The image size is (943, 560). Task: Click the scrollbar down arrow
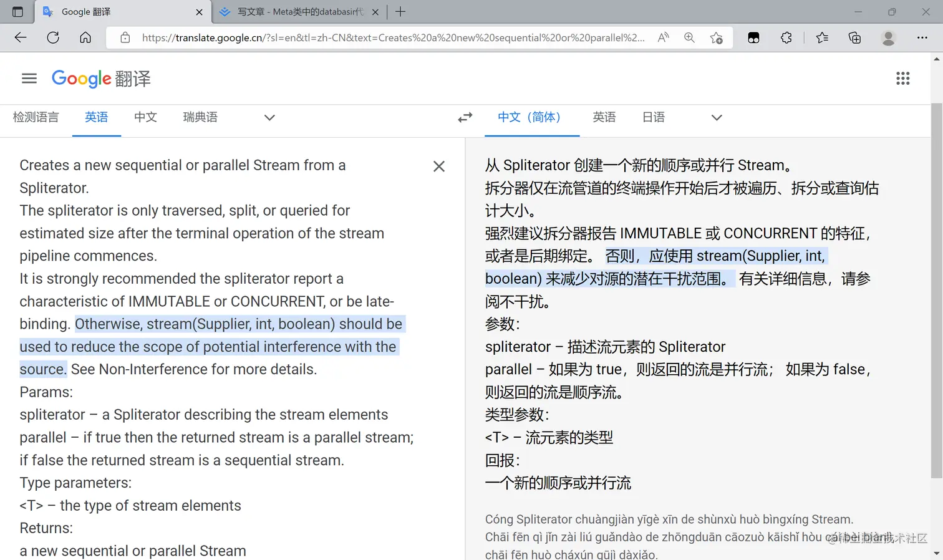(x=937, y=554)
